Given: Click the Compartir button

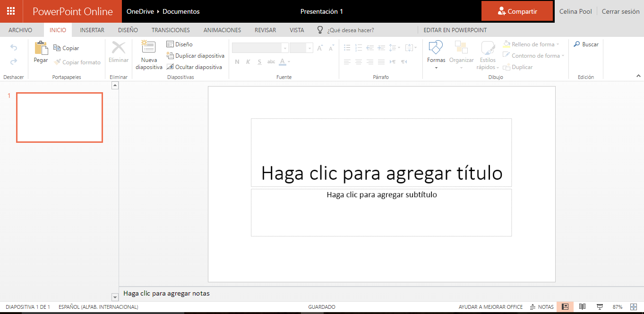Looking at the screenshot, I should tap(517, 11).
